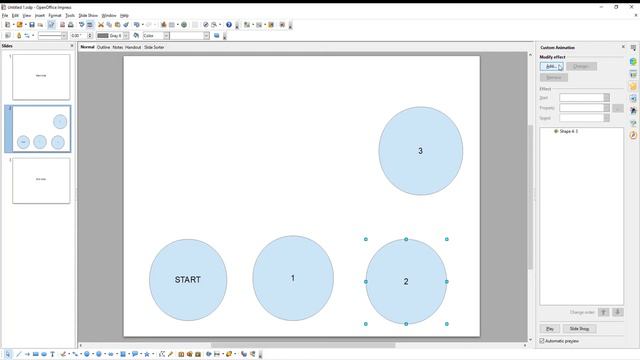Select the Callouts shapes tool
Image resolution: width=640 pixels, height=360 pixels.
(x=135, y=354)
